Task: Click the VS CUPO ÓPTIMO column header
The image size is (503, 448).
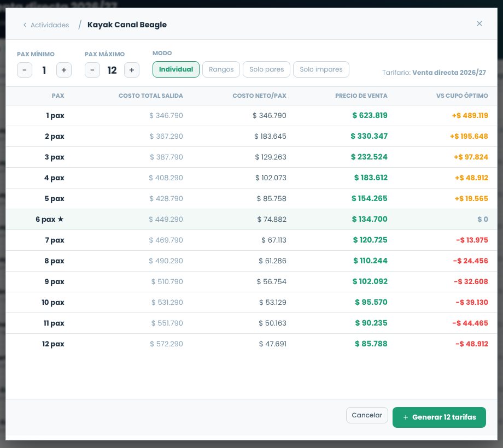Action: tap(462, 96)
